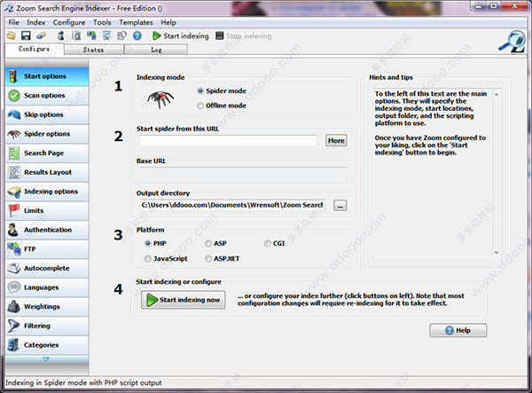The image size is (532, 393).
Task: Open Spider options in the sidebar
Action: 47,134
